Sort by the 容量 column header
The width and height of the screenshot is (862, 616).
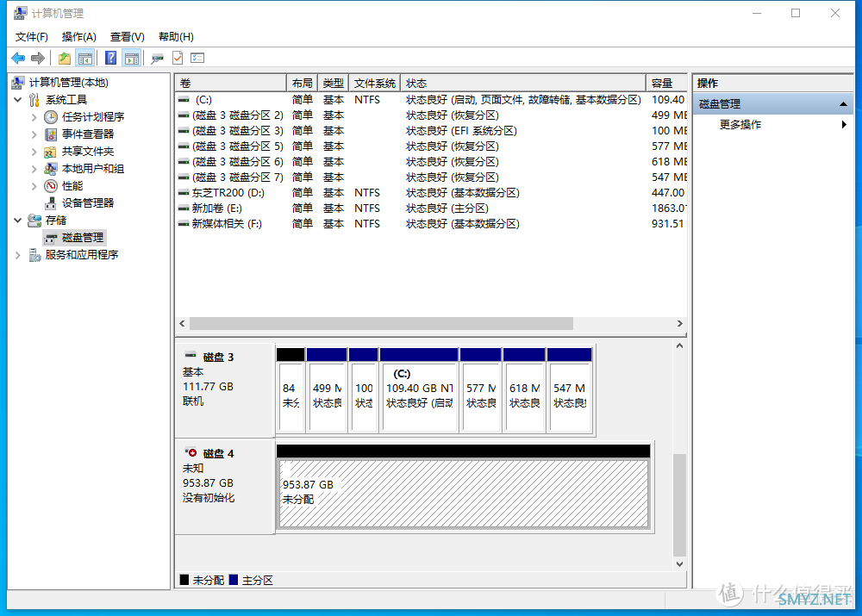tap(667, 83)
